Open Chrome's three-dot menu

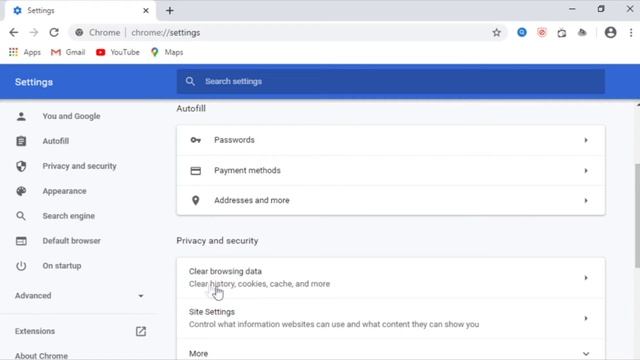point(631,33)
